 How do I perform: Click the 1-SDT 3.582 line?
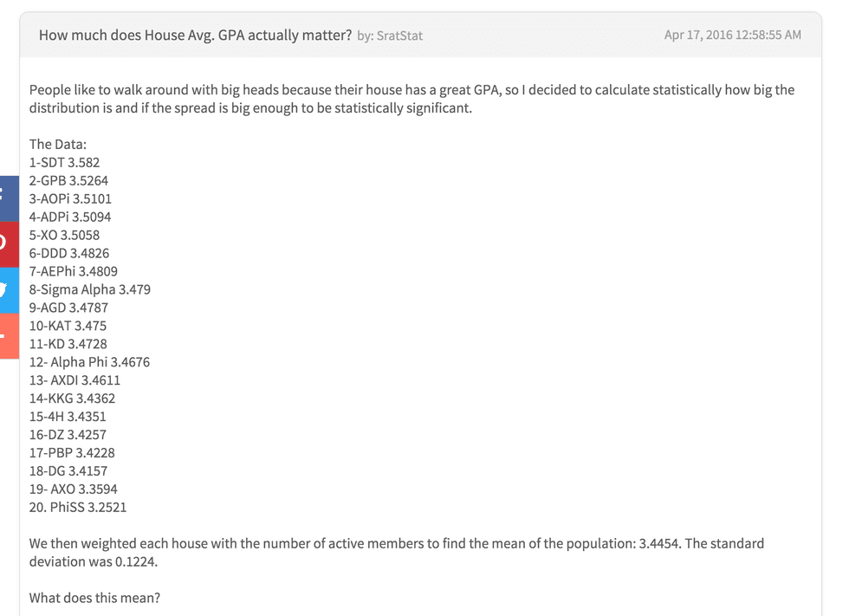coord(65,163)
